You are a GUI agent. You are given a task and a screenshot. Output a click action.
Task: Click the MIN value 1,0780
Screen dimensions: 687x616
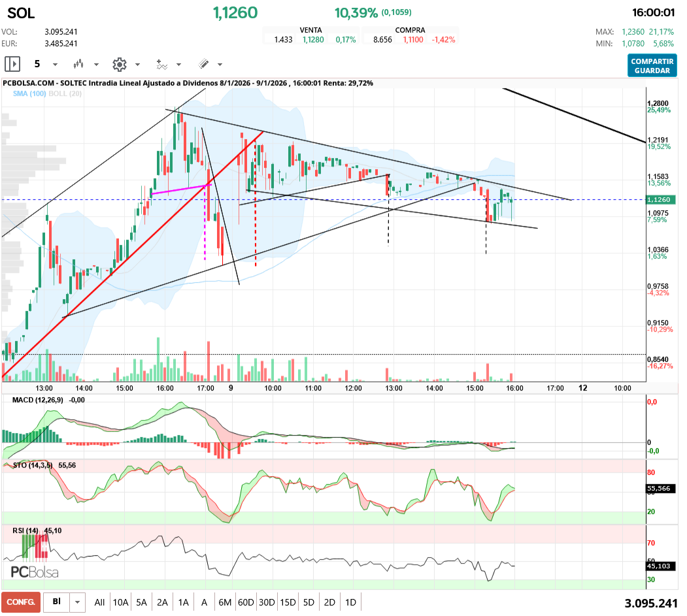click(x=633, y=43)
